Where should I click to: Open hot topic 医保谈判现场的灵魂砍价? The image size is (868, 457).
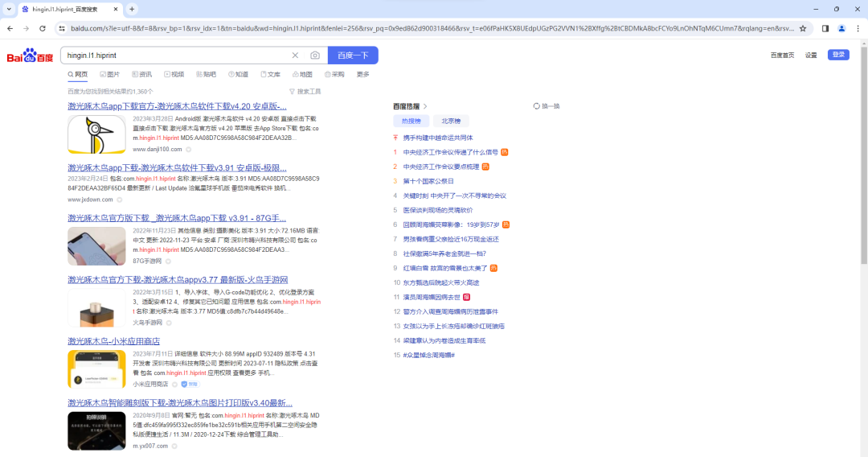coord(438,211)
